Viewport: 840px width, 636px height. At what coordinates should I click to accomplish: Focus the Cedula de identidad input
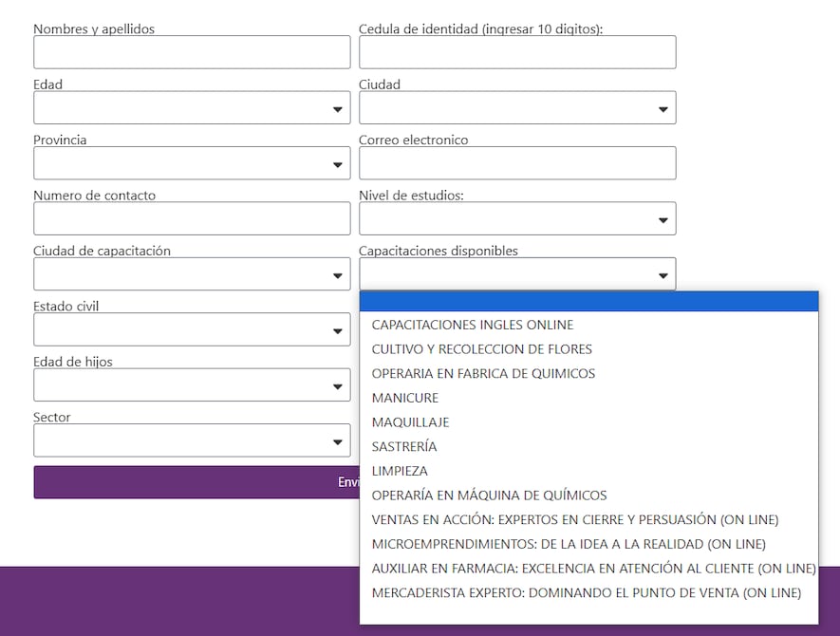pyautogui.click(x=517, y=52)
